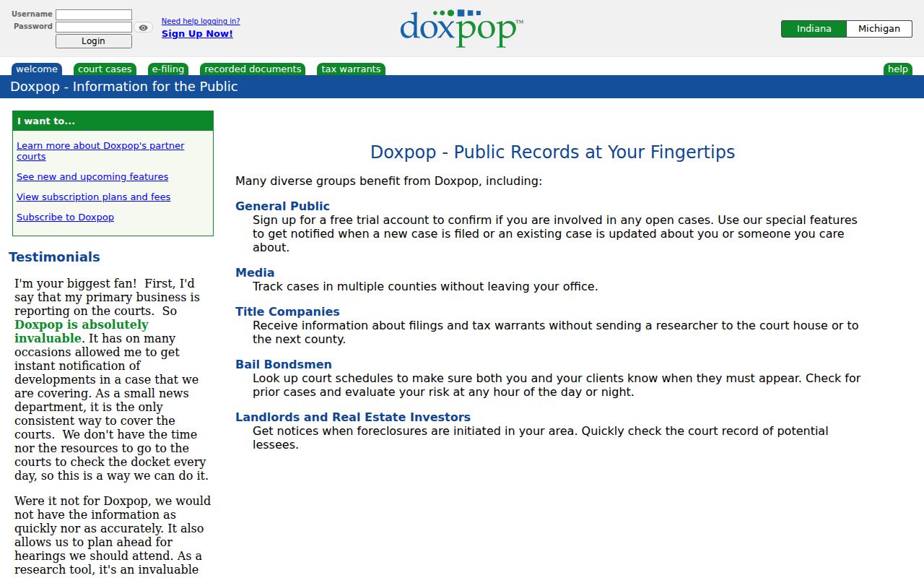Click the Title Companies heading
Screen dimensions: 924x578
287,311
